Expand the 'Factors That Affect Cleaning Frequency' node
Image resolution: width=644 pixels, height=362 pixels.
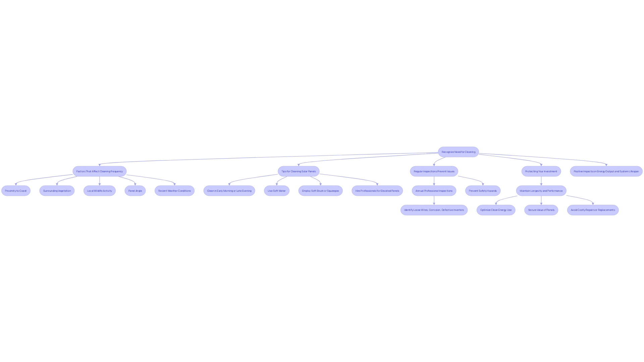(x=99, y=172)
